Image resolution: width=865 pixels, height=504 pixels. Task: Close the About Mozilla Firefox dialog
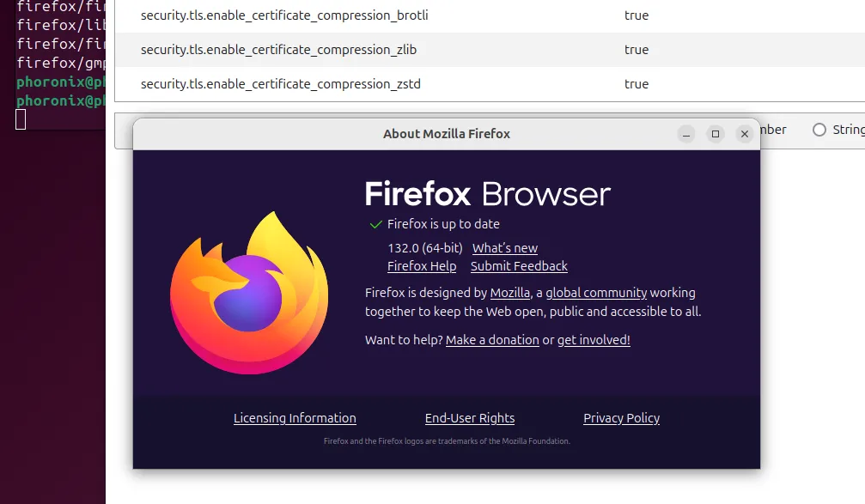tap(744, 134)
